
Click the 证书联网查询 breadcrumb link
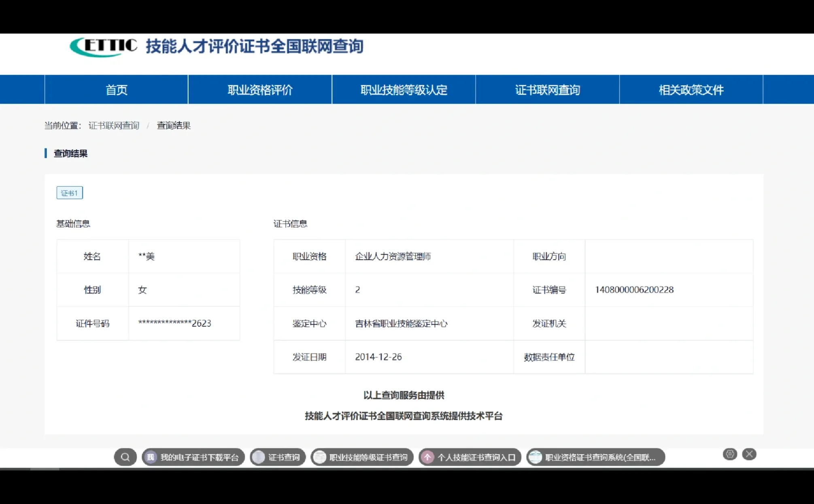point(114,125)
